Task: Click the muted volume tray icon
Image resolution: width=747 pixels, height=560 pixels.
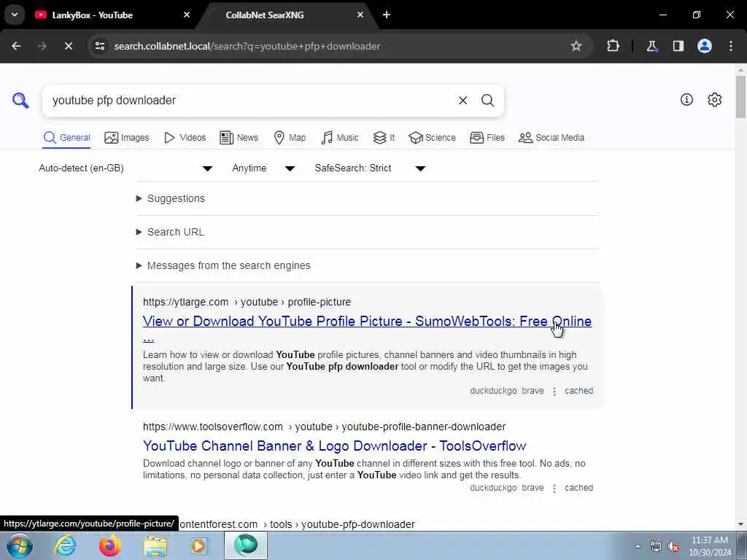Action: click(673, 547)
